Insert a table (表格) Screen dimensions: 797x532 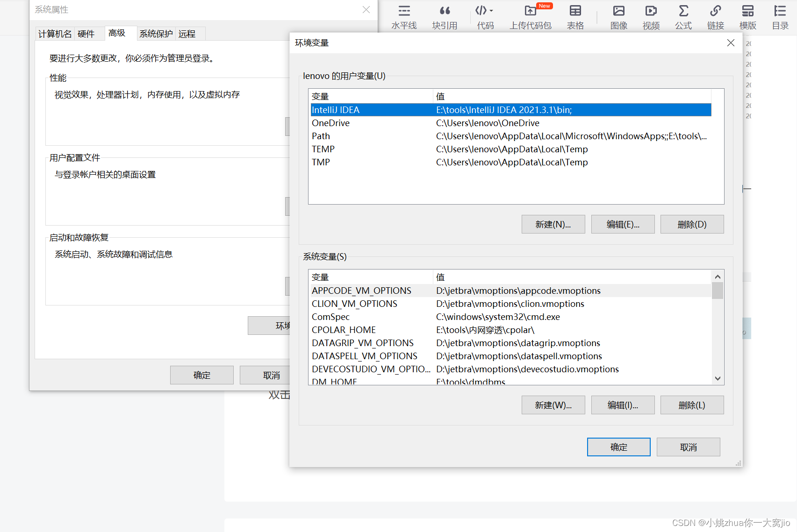[575, 16]
